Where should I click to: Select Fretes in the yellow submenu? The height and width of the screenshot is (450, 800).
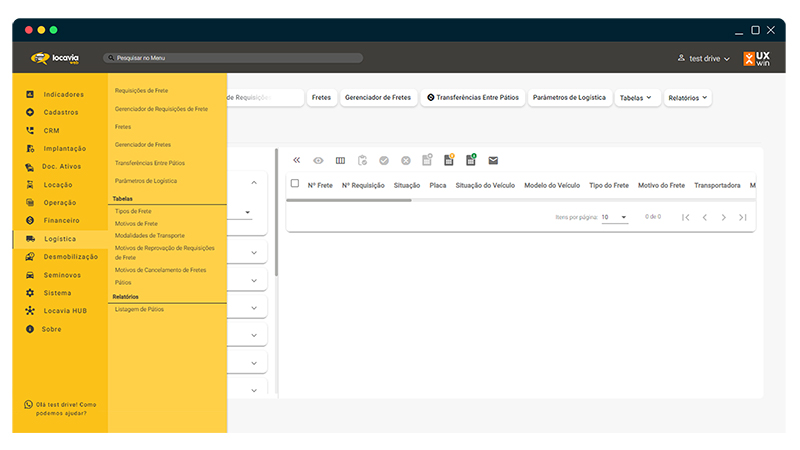(x=123, y=127)
